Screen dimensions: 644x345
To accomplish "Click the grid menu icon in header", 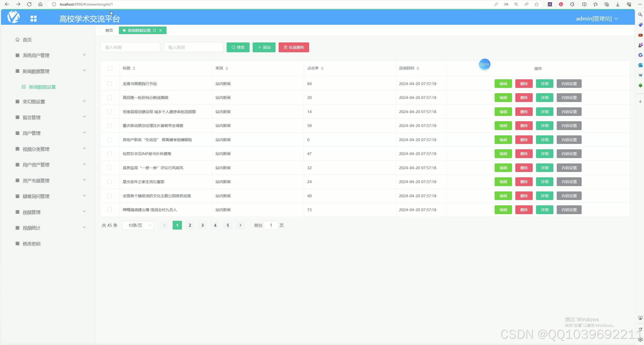I will click(33, 18).
